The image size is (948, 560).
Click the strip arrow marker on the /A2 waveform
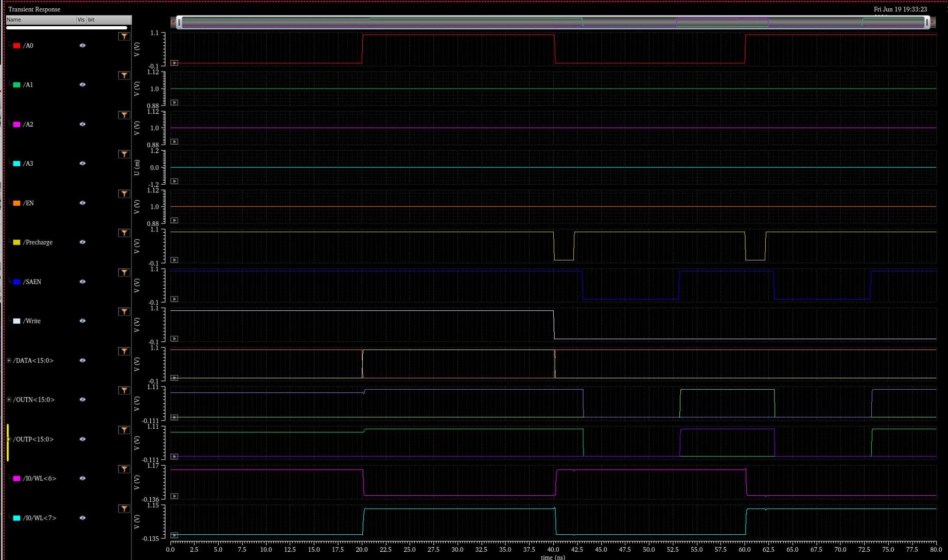(x=174, y=142)
